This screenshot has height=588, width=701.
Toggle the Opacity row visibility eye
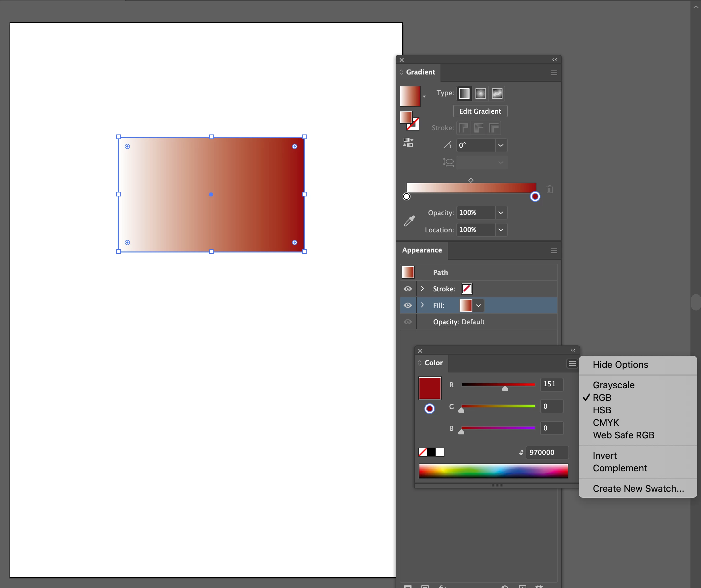408,322
